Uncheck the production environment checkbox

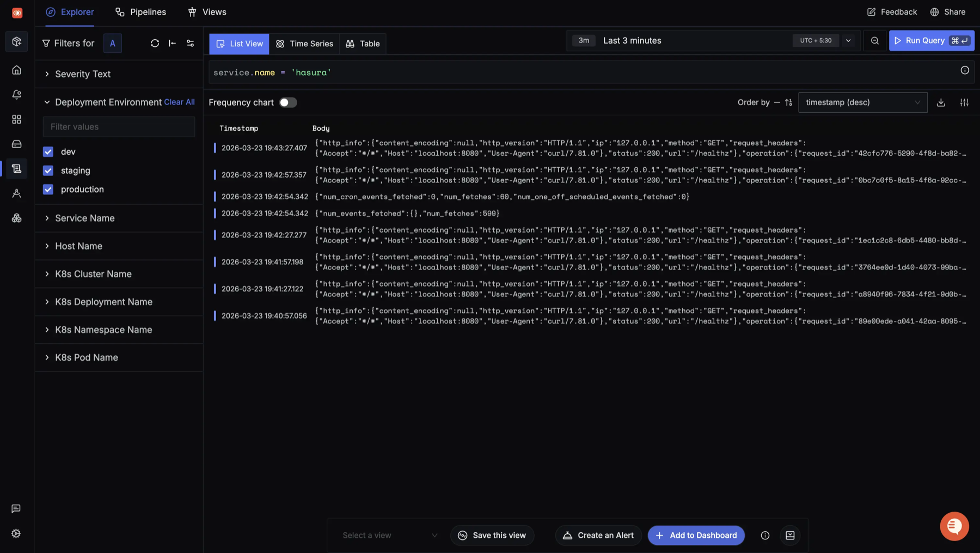click(x=48, y=190)
